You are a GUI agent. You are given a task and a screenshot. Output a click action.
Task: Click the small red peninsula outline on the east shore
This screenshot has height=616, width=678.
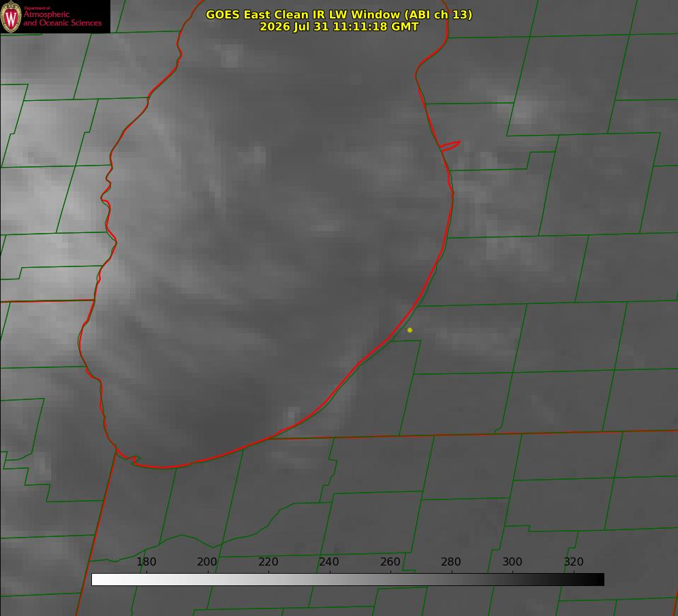coord(450,146)
